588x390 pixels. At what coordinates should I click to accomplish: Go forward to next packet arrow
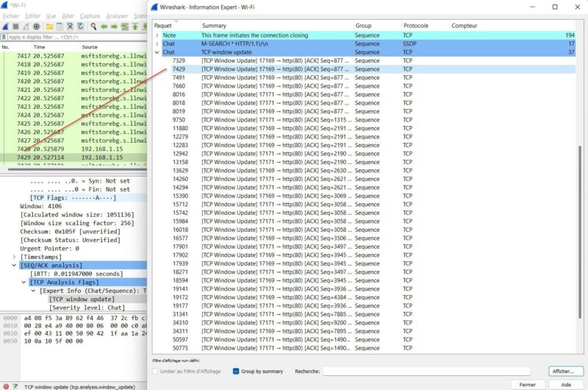tap(114, 26)
